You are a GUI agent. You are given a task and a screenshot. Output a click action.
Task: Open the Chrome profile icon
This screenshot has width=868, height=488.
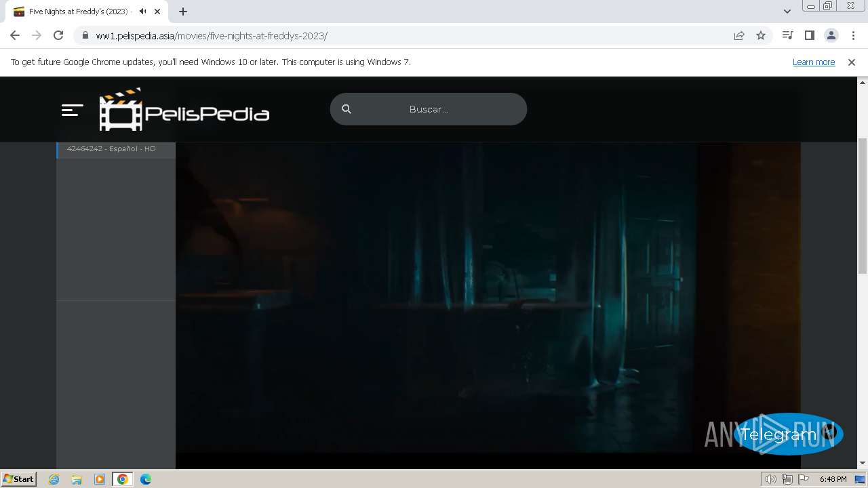click(x=831, y=35)
